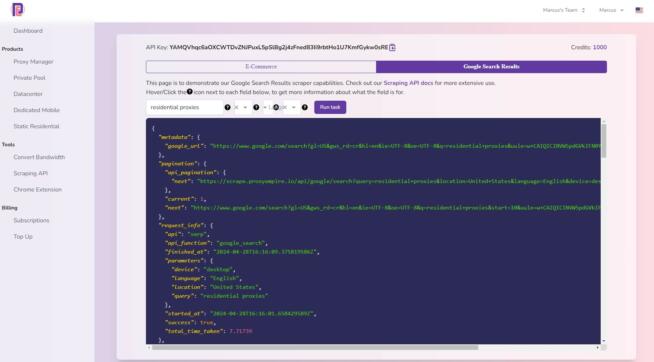
Task: Click the "finished_at" timestamp line
Action: coord(242,251)
